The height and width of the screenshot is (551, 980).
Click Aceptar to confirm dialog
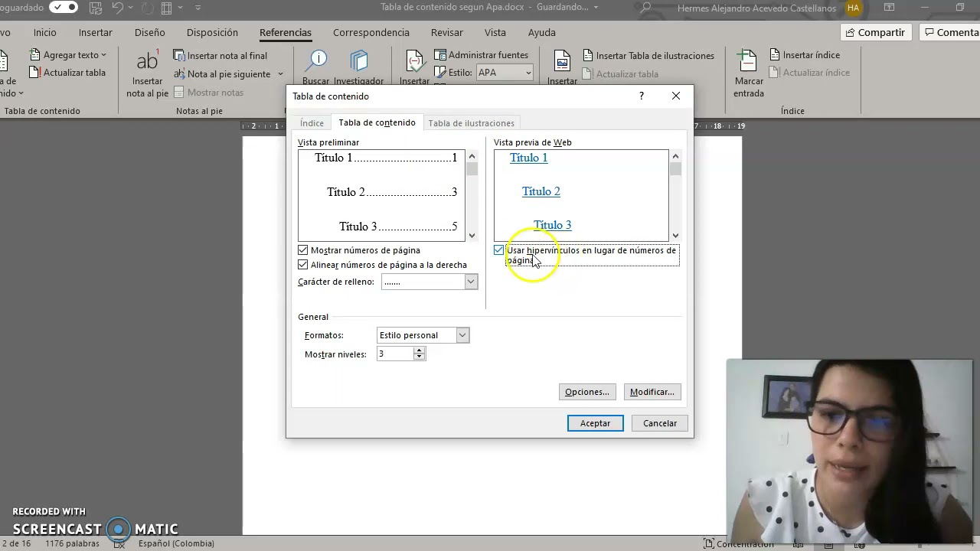pyautogui.click(x=595, y=423)
